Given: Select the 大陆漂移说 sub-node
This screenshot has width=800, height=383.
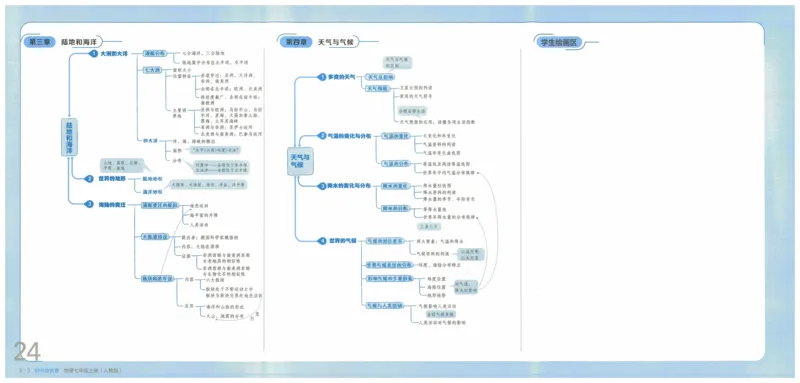Looking at the screenshot, I should [x=155, y=237].
